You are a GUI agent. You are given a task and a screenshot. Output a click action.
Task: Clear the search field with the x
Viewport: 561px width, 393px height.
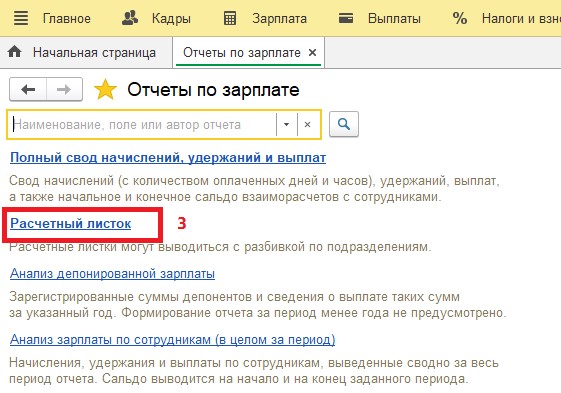pos(307,125)
